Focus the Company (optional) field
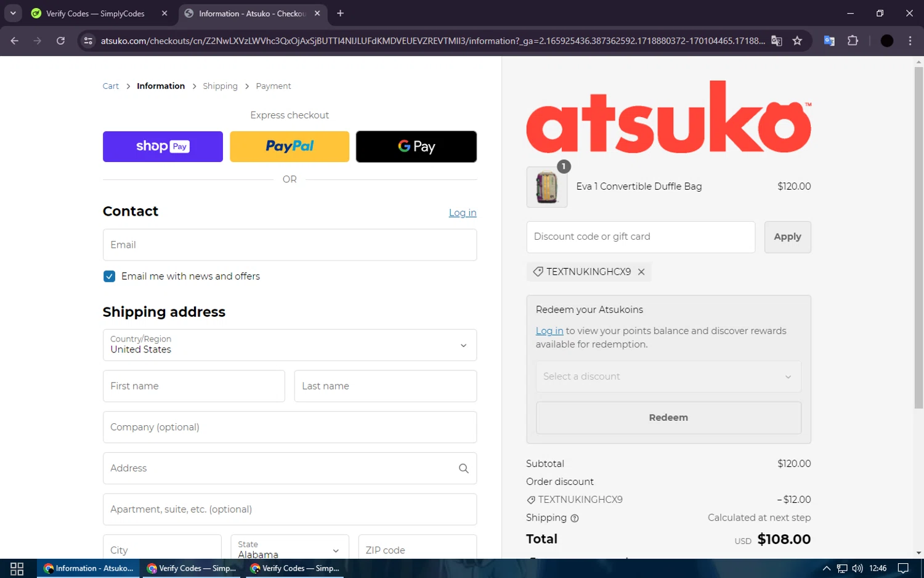This screenshot has width=924, height=578. [x=290, y=427]
